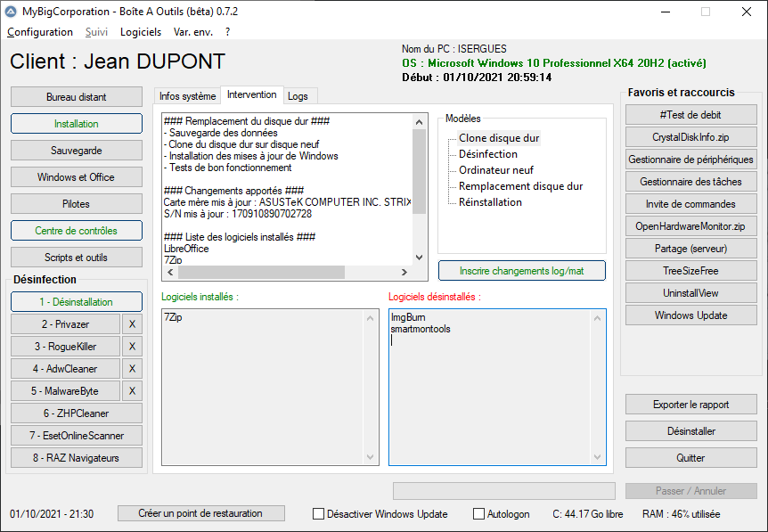This screenshot has width=768, height=532.
Task: Click the Bureau distant button
Action: click(77, 97)
